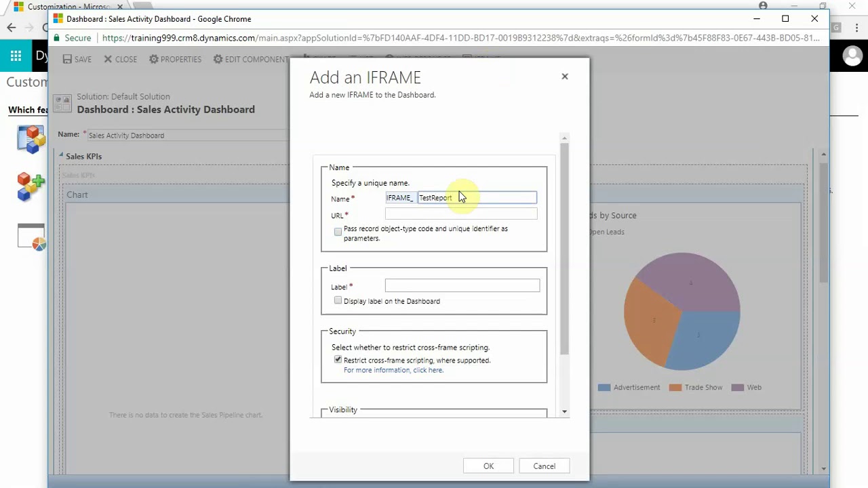Check Display label on the Dashboard

(338, 300)
